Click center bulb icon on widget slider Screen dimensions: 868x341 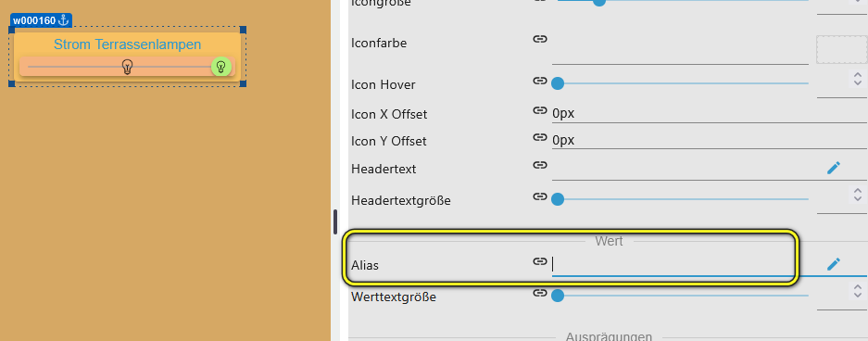(128, 67)
